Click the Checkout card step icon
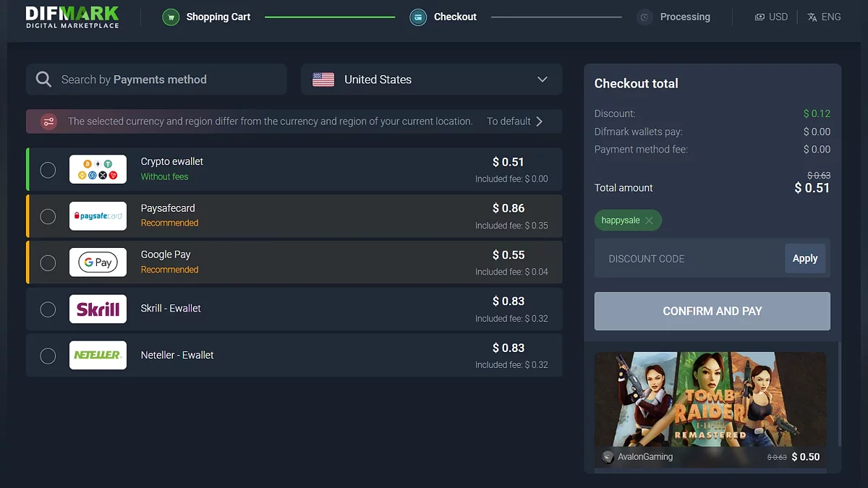The height and width of the screenshot is (488, 868). 418,17
